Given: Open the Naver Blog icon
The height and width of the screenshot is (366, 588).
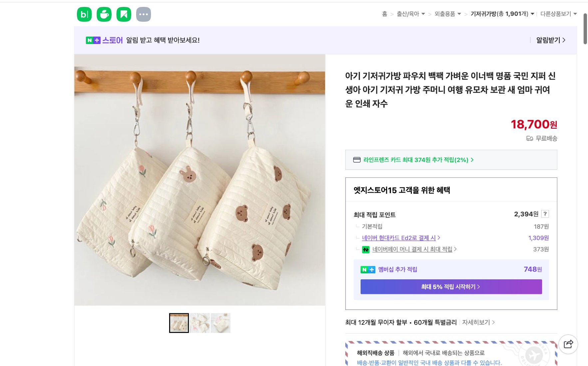Looking at the screenshot, I should click(84, 14).
